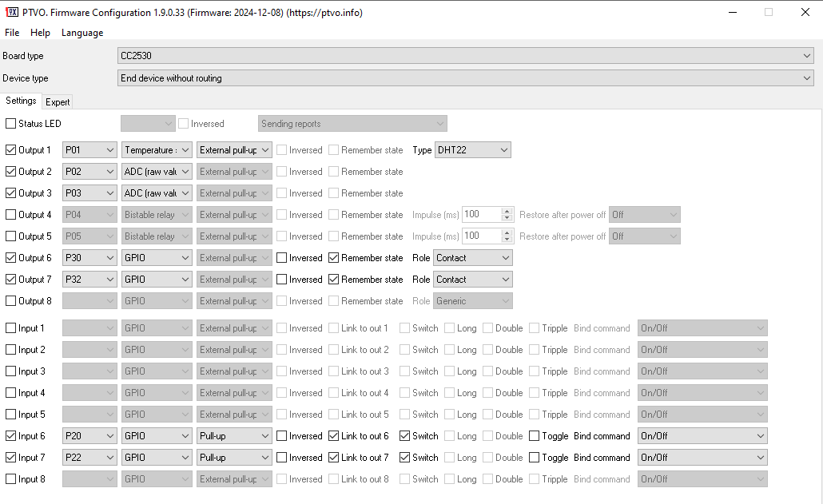Open Input 7 Pull-up dropdown
This screenshot has height=504, width=823.
234,457
